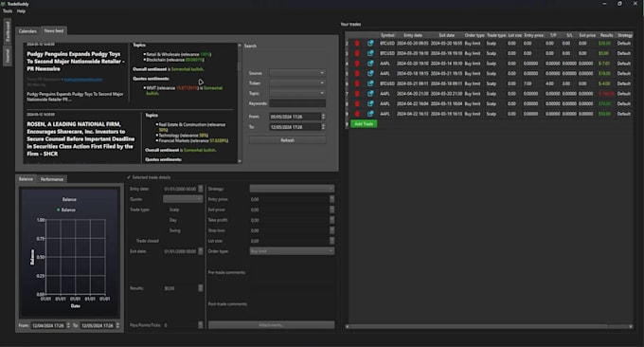Open the blue source link in Pudgy Penguins article
Screen dimensions: 644x347
click(83, 80)
